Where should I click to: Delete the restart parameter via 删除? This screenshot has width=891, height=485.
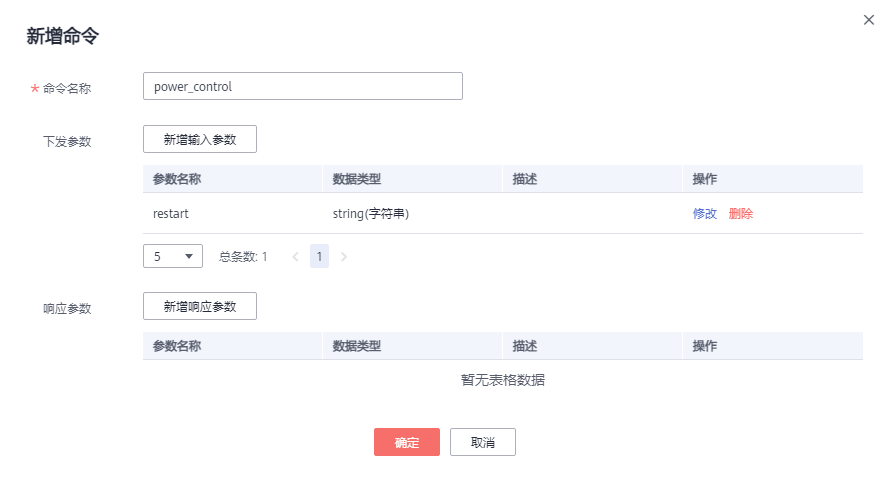(741, 214)
